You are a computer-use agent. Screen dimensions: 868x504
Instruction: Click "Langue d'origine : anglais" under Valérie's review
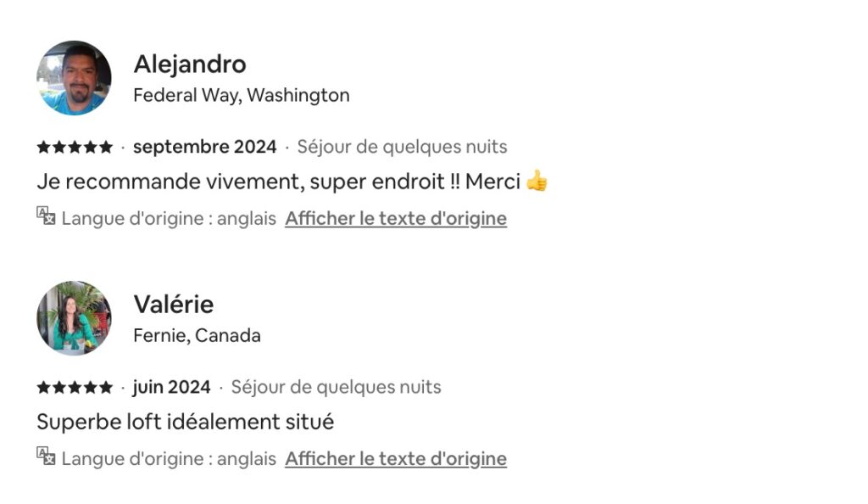pyautogui.click(x=169, y=459)
